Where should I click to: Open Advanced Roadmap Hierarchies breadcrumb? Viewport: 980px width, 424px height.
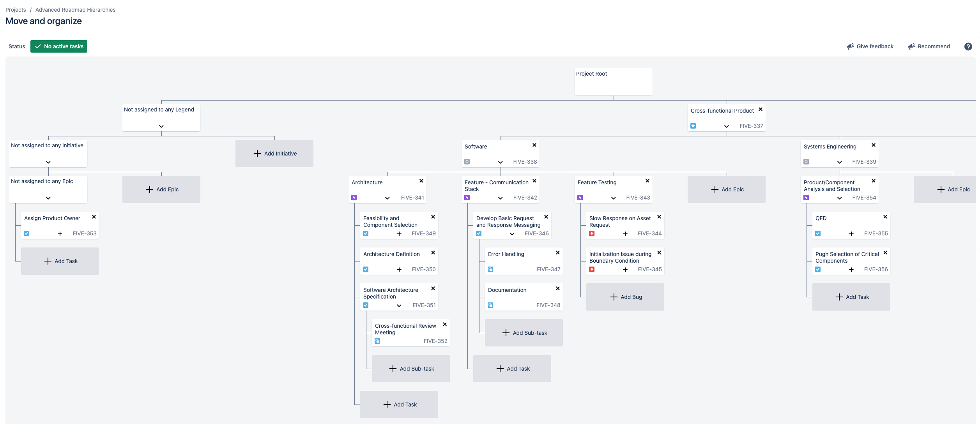click(75, 10)
